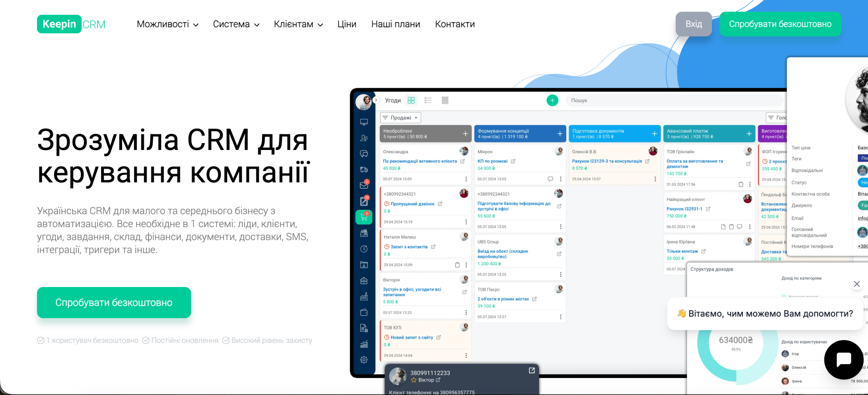Screen dimensions: 868x395
Task: Switch to kanban grid view icon
Action: (411, 100)
